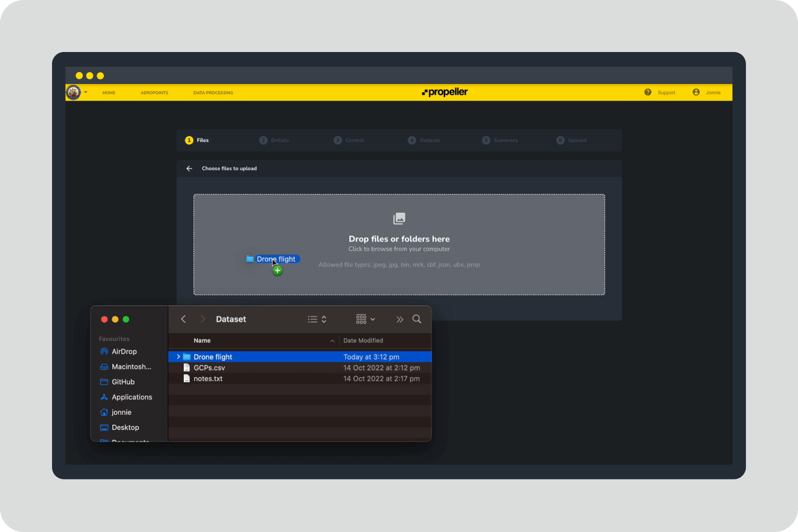Select GCPs.csv file in Finder
798x532 pixels.
[x=209, y=368]
